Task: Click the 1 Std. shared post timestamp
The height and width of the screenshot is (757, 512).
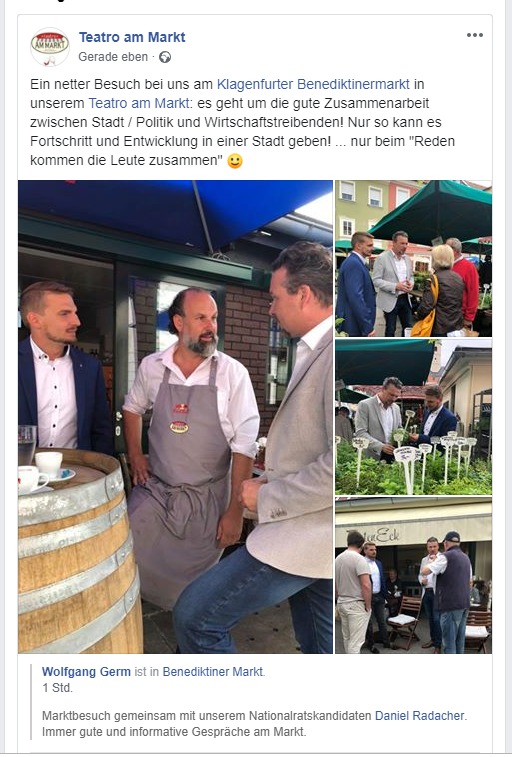Action: tap(57, 688)
